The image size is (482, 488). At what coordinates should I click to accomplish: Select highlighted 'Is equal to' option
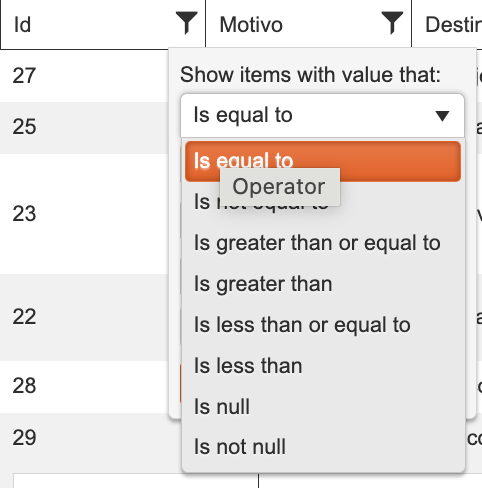[323, 161]
